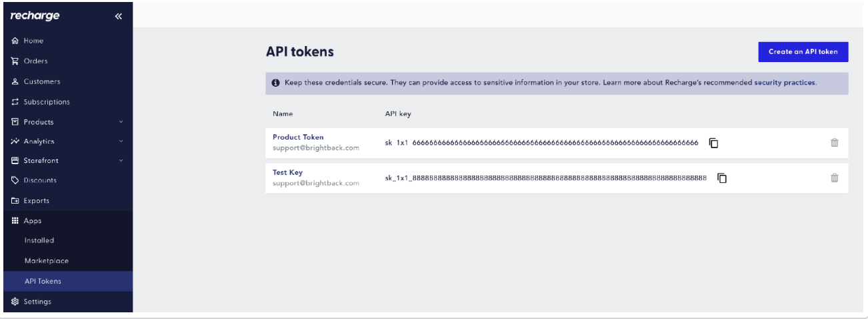Delete the Product Token with trash icon
Screen dimensions: 868x319
(834, 143)
